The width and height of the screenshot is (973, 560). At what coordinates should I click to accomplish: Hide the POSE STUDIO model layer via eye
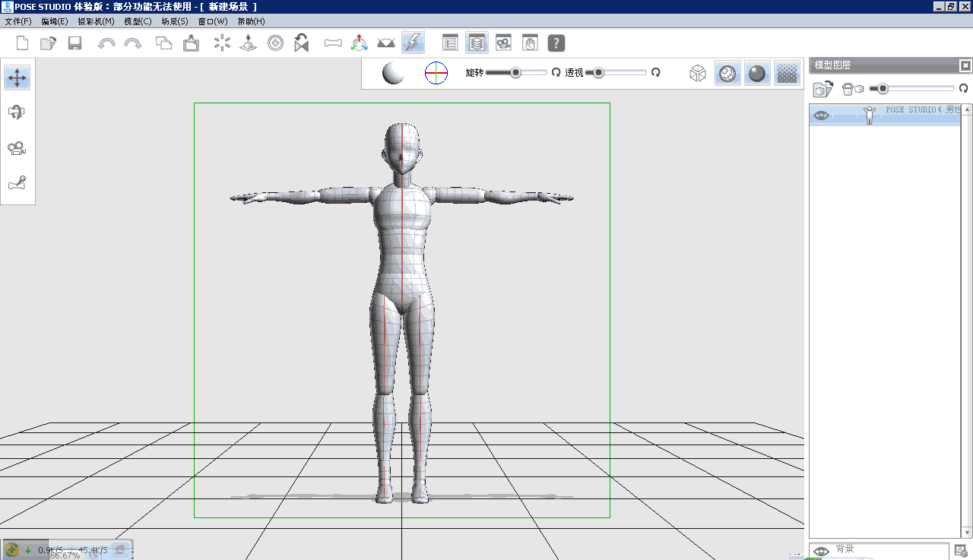(821, 115)
